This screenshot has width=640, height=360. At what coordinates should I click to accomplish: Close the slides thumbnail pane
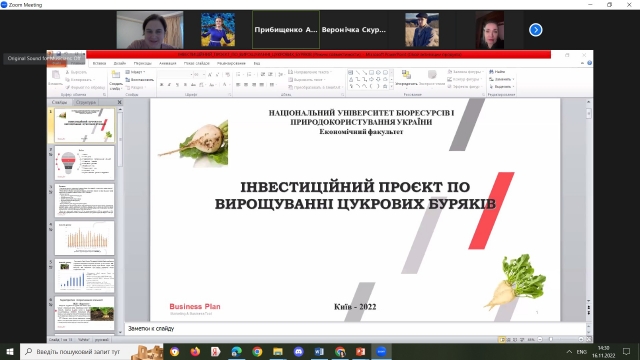[x=120, y=102]
